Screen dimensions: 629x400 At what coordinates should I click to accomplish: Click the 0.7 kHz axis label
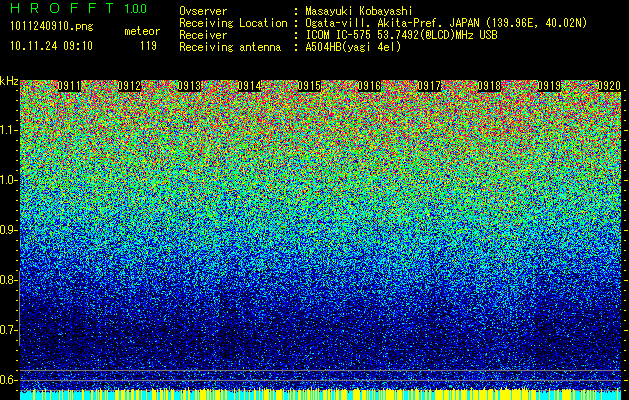[x=8, y=330]
